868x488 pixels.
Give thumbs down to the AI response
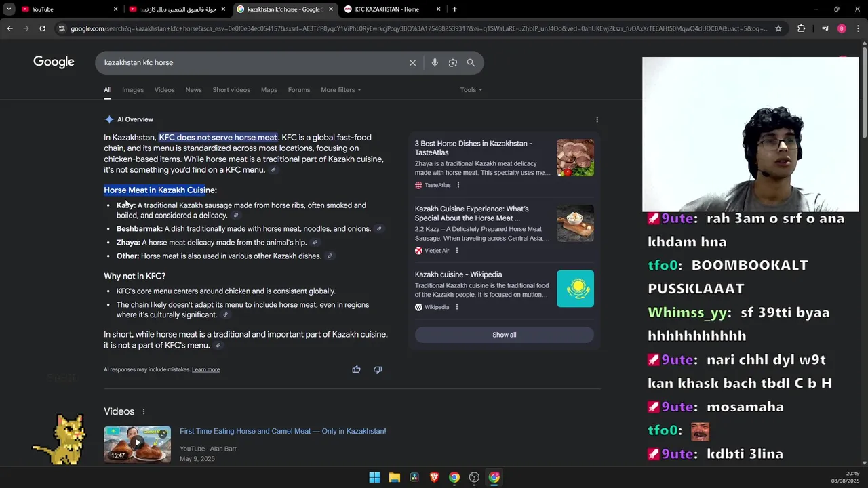pyautogui.click(x=378, y=369)
